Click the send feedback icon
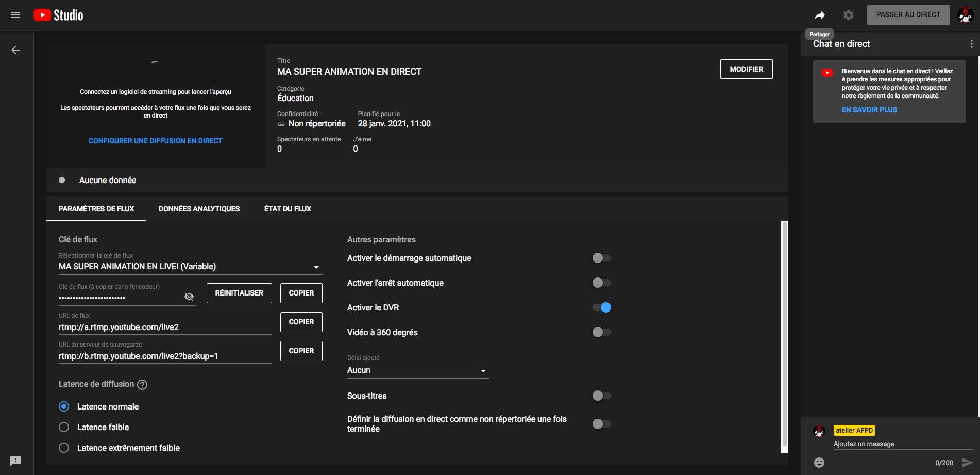 click(15, 461)
